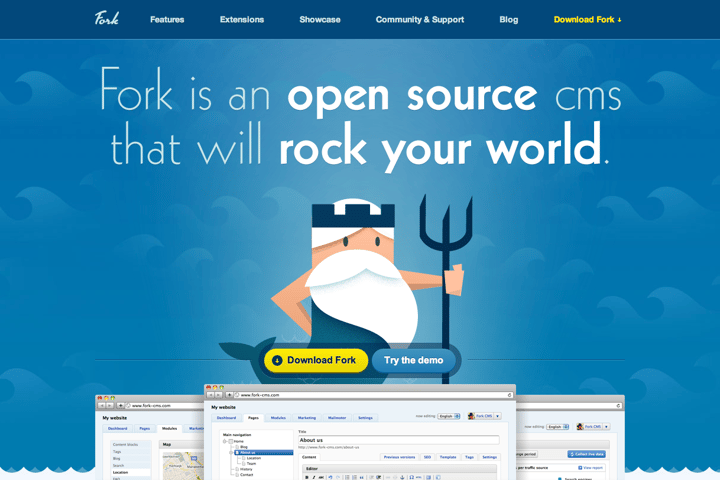Screen dimensions: 720x480
Task: Click the map thumbnail in left window
Action: click(x=183, y=466)
